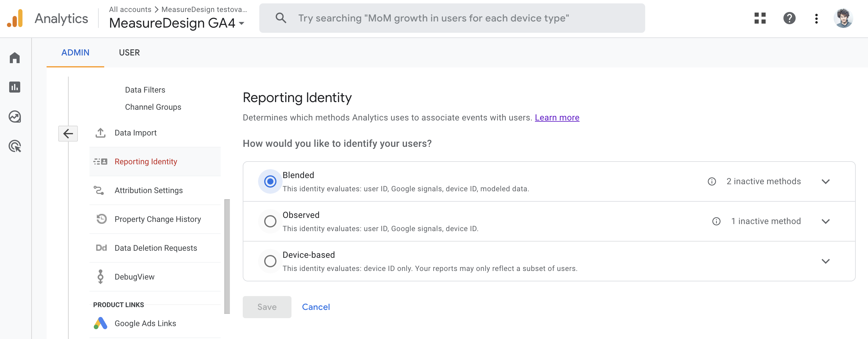Select the Blended radio button
This screenshot has width=868, height=339.
[x=270, y=182]
